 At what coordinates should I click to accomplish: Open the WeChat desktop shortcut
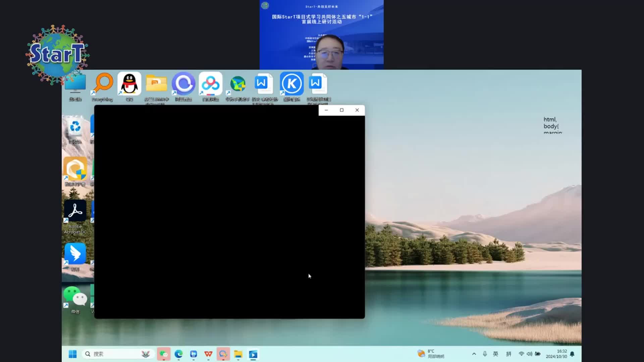[x=75, y=296]
